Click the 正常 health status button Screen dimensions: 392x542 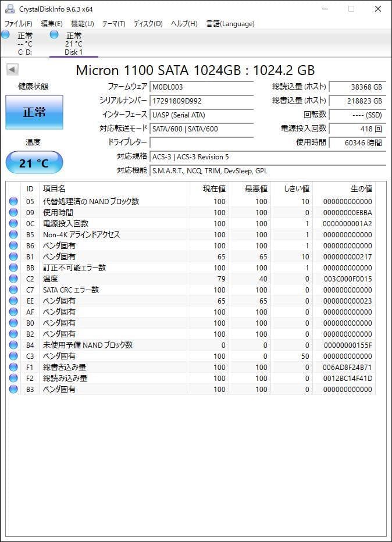pos(34,112)
